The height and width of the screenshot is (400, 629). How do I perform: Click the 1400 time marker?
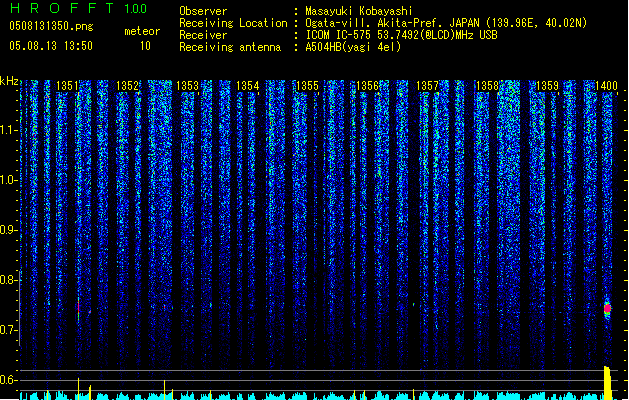606,85
